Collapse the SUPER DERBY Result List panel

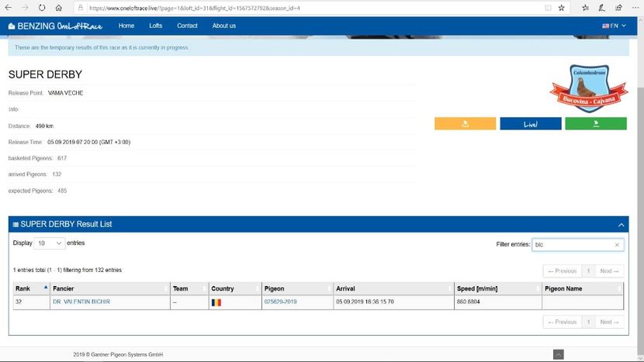621,224
